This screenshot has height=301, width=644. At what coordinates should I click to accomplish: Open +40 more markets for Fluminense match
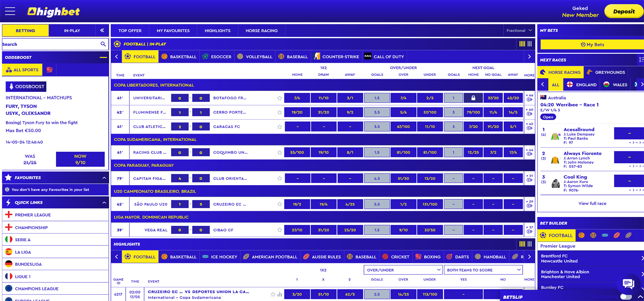529,112
